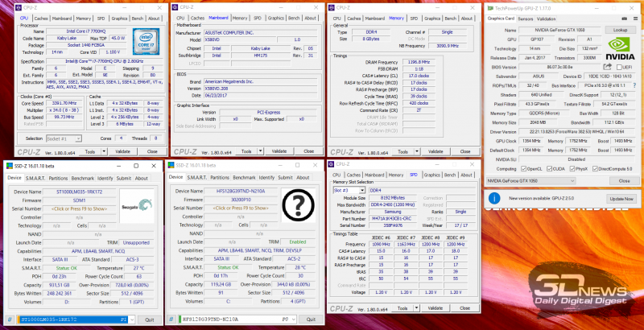The image size is (644, 330).
Task: Click the Seagate logo image in SSD-Z
Action: pyautogui.click(x=137, y=205)
